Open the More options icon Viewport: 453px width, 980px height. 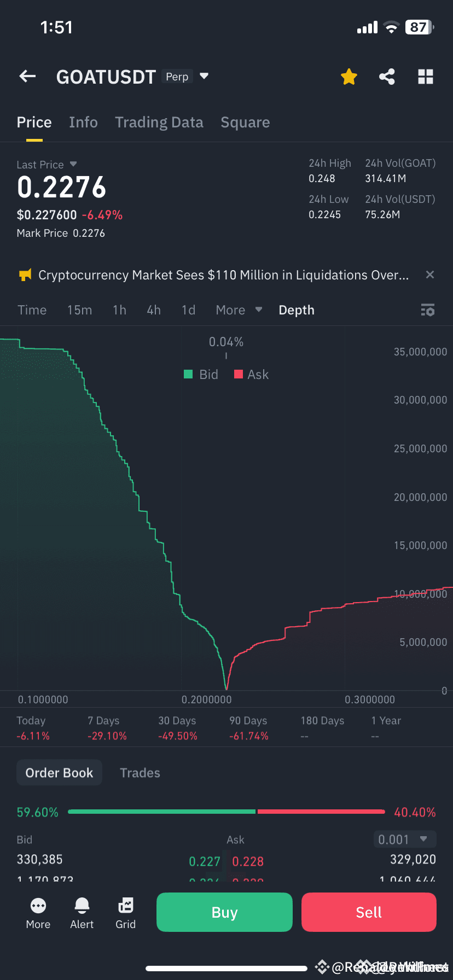click(x=38, y=913)
